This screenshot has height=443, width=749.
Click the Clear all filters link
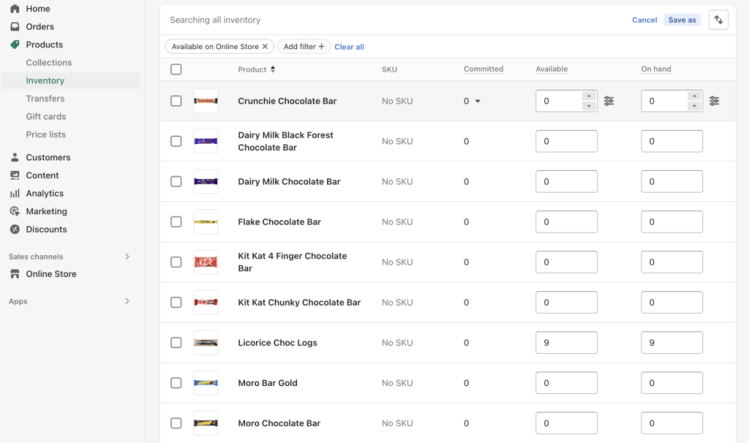349,47
